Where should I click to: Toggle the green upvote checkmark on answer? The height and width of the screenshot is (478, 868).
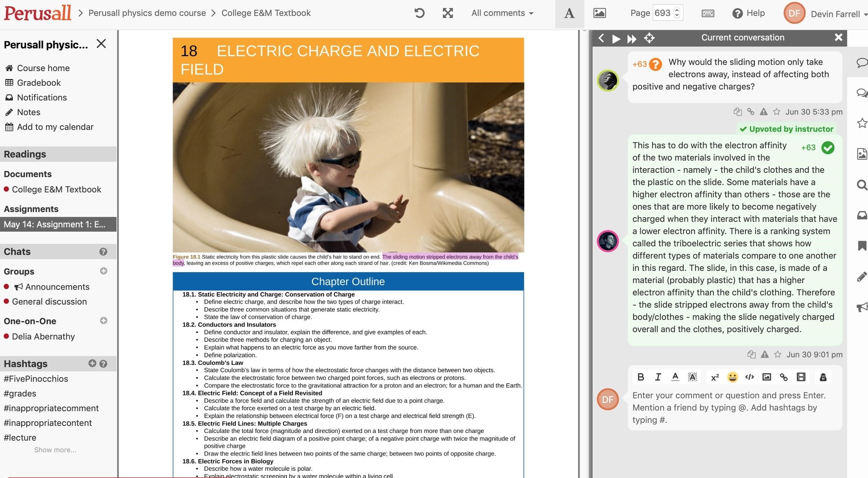tap(828, 148)
